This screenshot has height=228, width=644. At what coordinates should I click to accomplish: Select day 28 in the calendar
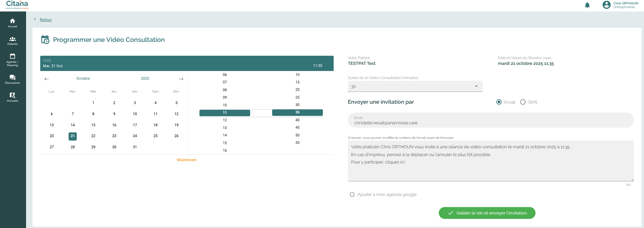[73, 147]
